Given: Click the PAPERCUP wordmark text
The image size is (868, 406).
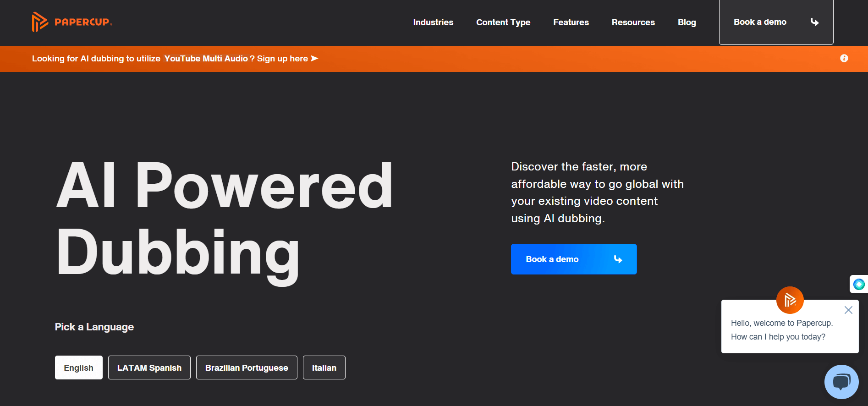Looking at the screenshot, I should [x=83, y=22].
